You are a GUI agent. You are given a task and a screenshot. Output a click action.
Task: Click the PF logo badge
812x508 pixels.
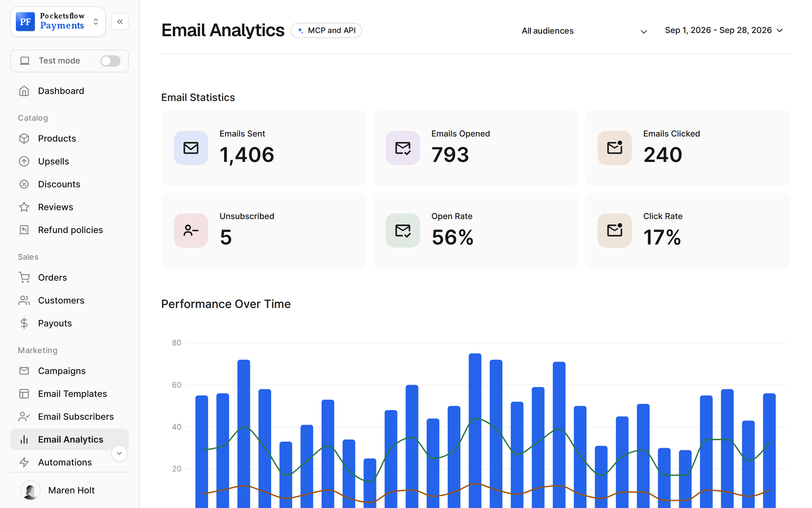pos(25,21)
